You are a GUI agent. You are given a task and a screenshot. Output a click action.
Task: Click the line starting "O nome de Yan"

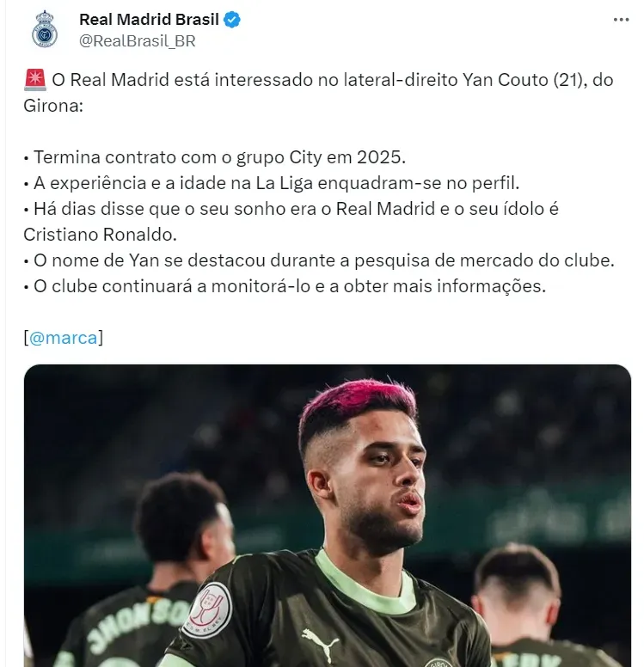tap(319, 260)
